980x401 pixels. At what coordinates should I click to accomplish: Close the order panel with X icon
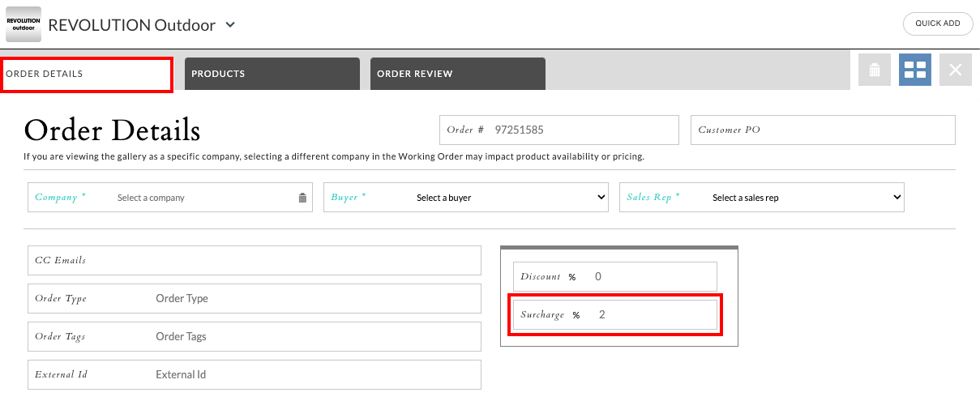pyautogui.click(x=956, y=70)
